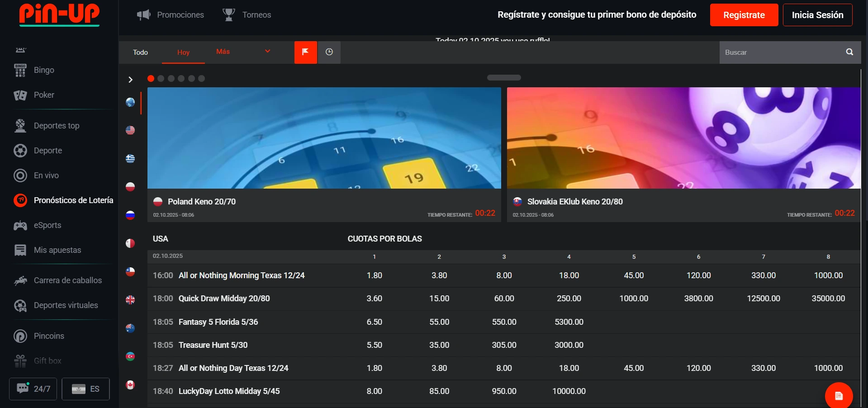This screenshot has height=408, width=868.
Task: Click the Regístrate button
Action: 744,15
